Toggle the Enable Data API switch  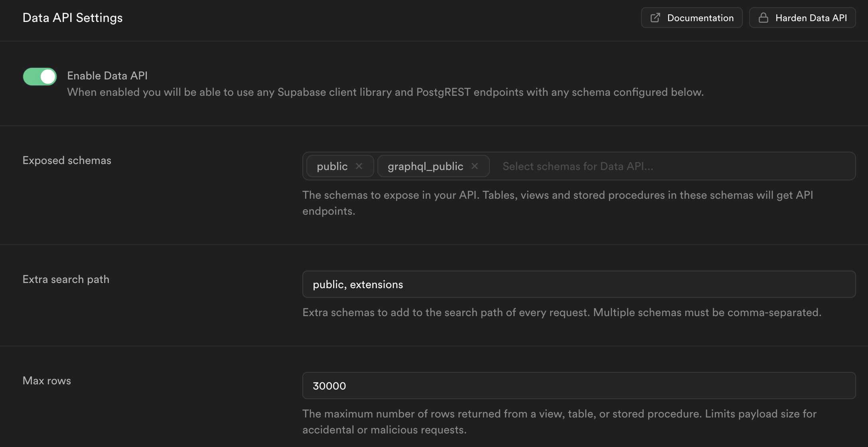40,76
